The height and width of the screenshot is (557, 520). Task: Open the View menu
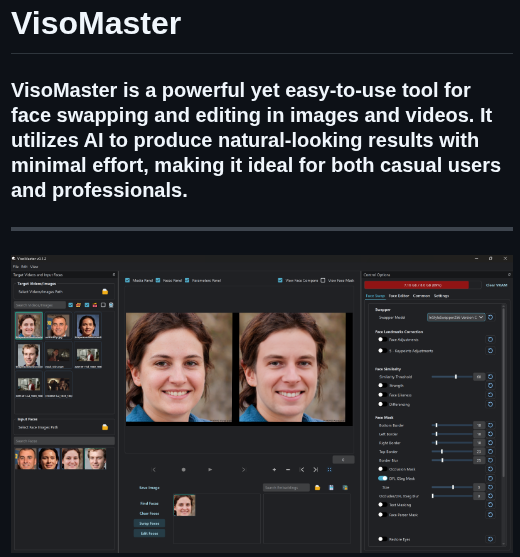point(34,266)
